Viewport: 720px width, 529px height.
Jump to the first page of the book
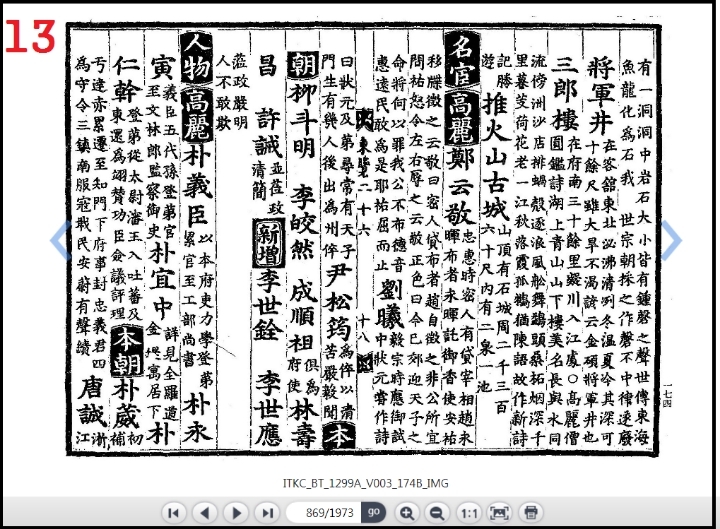tap(174, 512)
